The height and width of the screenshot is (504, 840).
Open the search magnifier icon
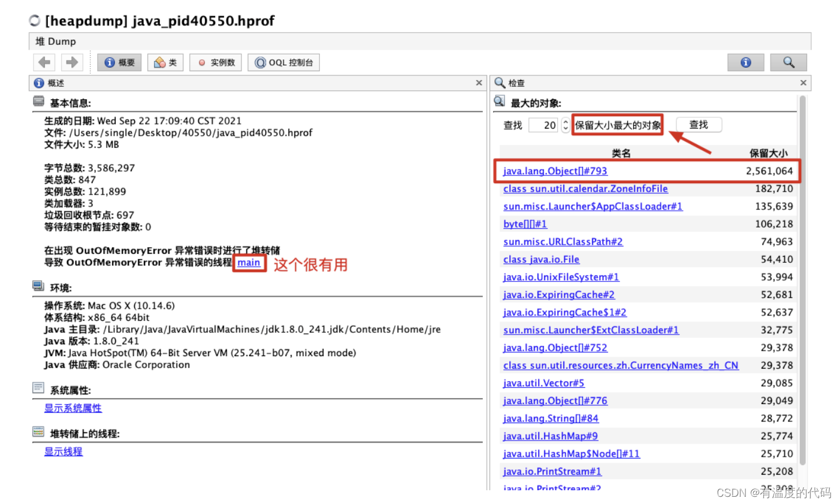788,62
